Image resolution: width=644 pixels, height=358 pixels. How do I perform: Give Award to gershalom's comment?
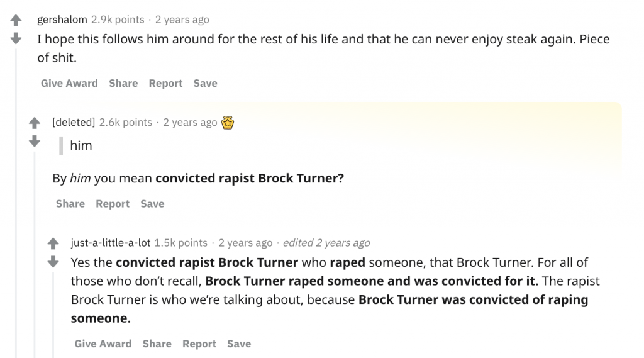click(x=69, y=83)
